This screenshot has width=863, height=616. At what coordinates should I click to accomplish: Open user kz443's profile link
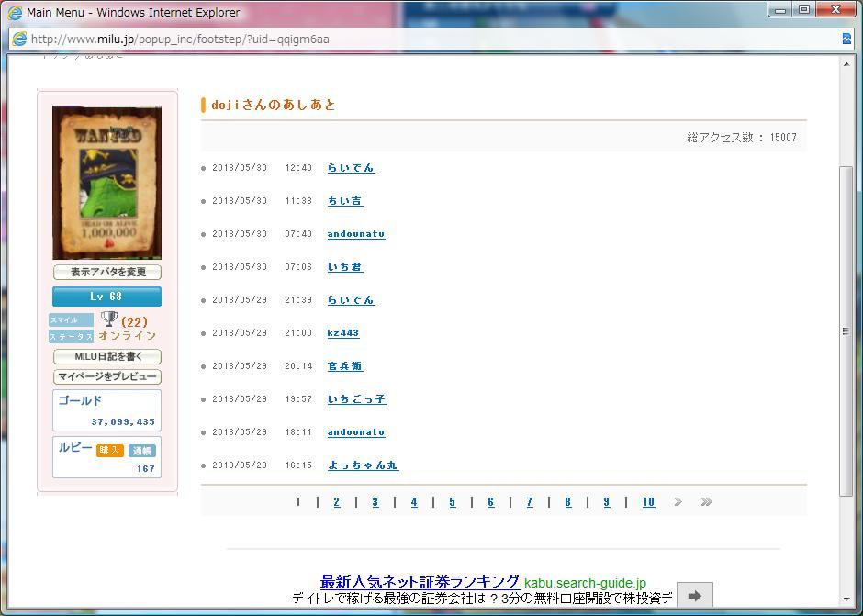343,333
